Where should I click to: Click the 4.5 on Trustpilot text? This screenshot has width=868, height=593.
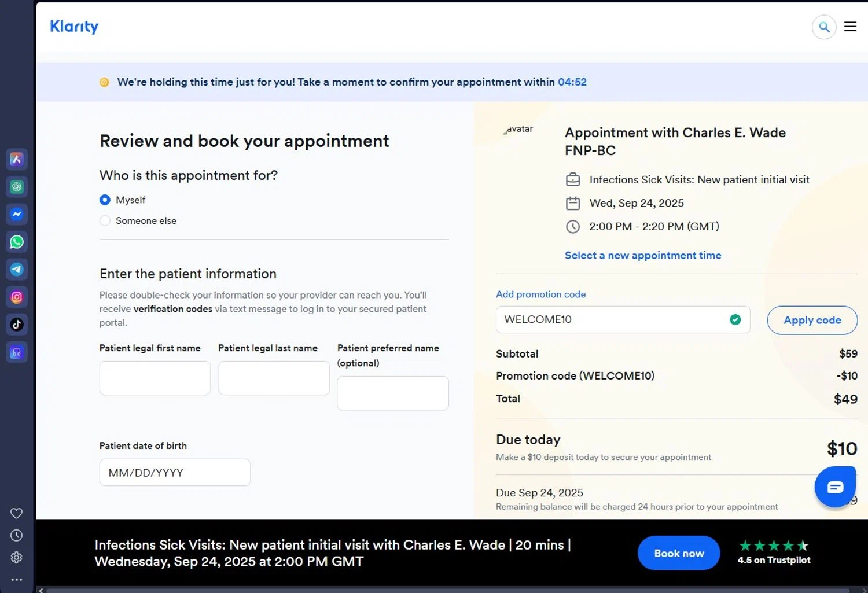774,560
